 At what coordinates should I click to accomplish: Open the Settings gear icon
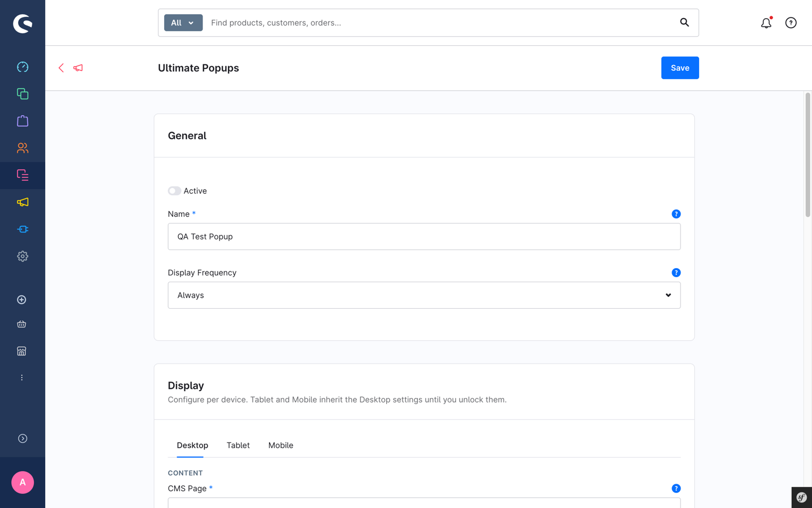point(23,256)
